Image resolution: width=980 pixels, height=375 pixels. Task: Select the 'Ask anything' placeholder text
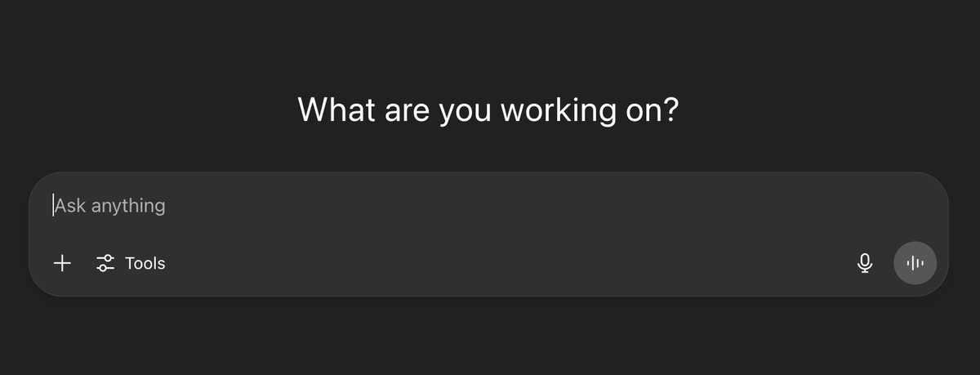click(x=110, y=206)
